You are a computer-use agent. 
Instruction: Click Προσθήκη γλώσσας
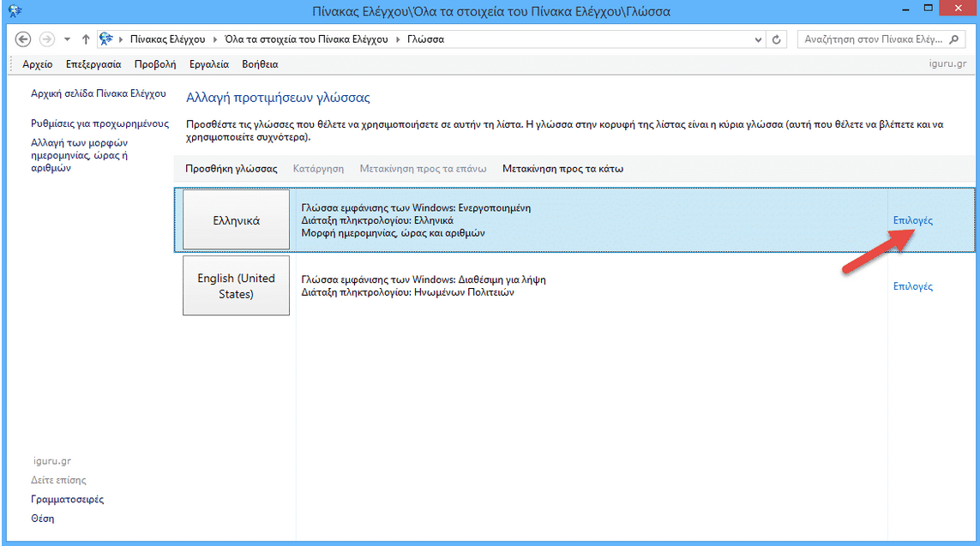click(x=231, y=169)
